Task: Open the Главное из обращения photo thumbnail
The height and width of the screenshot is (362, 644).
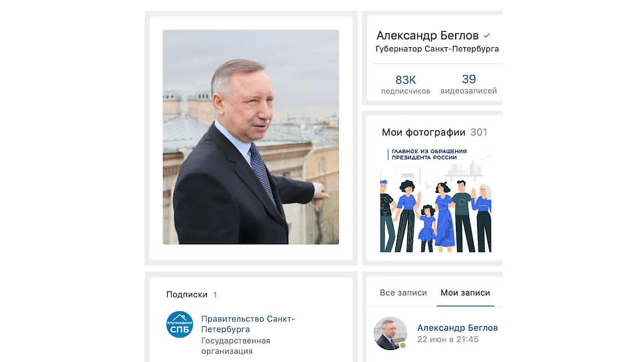Action: [x=436, y=199]
